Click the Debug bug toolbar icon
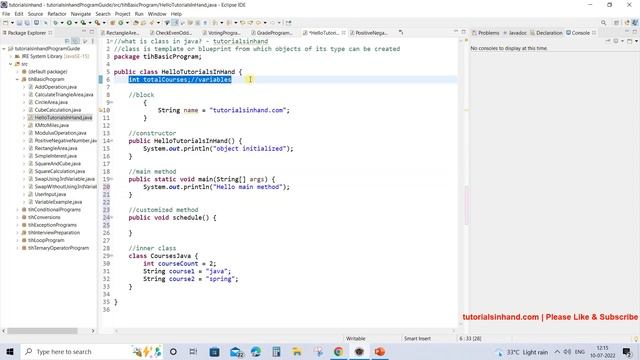This screenshot has height=360, width=640. (55, 23)
